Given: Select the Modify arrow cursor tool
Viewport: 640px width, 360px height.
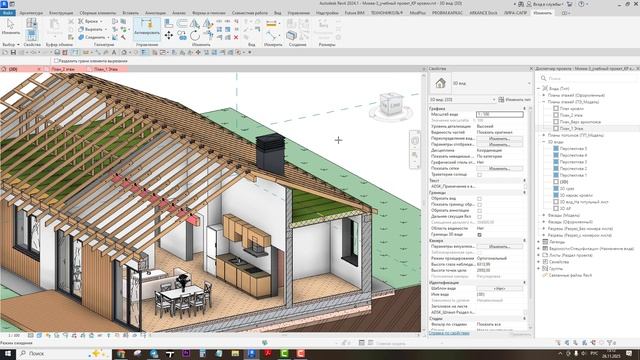Looking at the screenshot, I should click(x=11, y=24).
